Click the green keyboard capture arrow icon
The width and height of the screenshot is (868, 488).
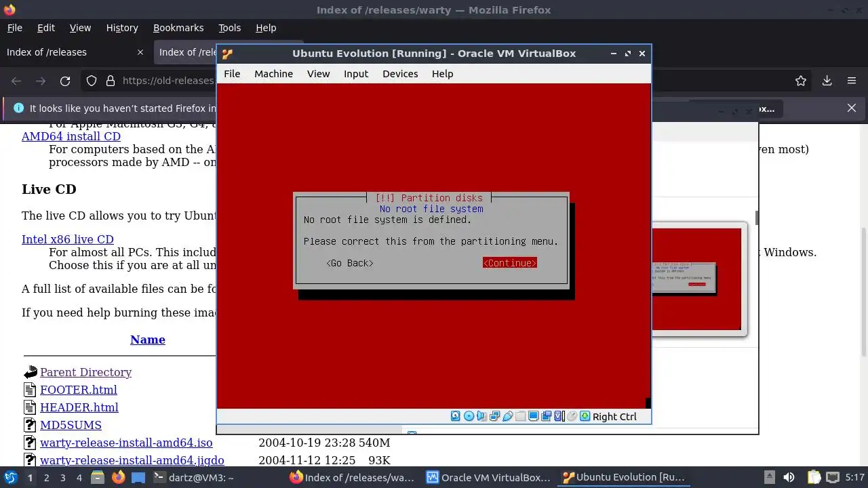(x=585, y=416)
